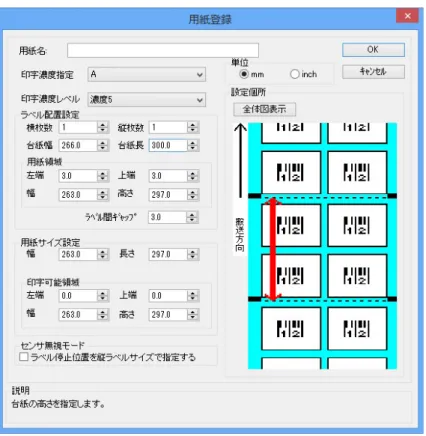Screen dimensions: 426x436
Task: Click the OK button
Action: (x=373, y=50)
